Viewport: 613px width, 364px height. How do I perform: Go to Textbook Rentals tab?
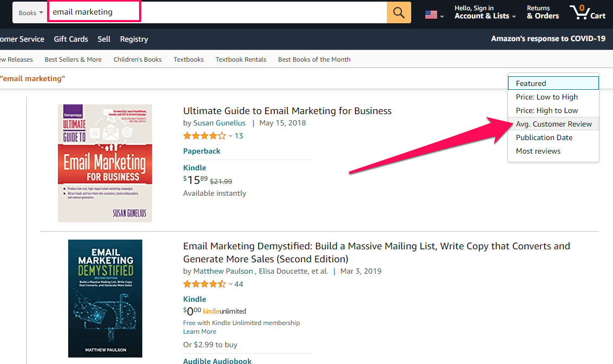pos(241,59)
